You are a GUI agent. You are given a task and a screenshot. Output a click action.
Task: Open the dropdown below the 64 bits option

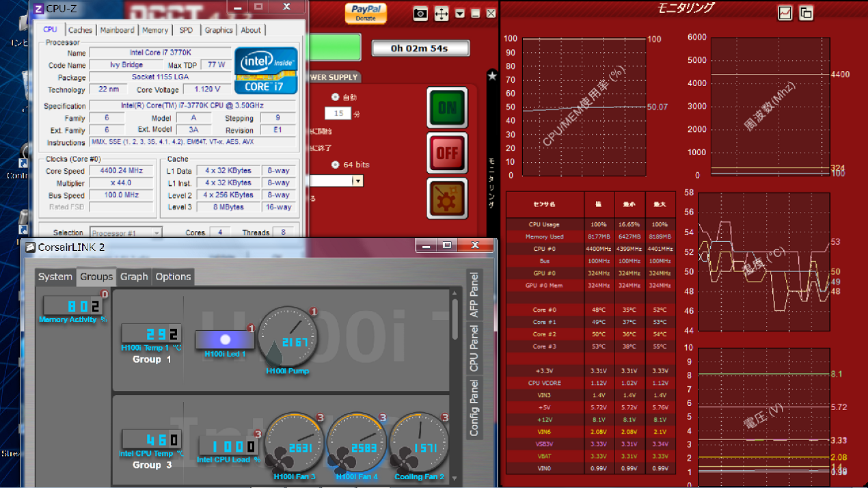(357, 181)
